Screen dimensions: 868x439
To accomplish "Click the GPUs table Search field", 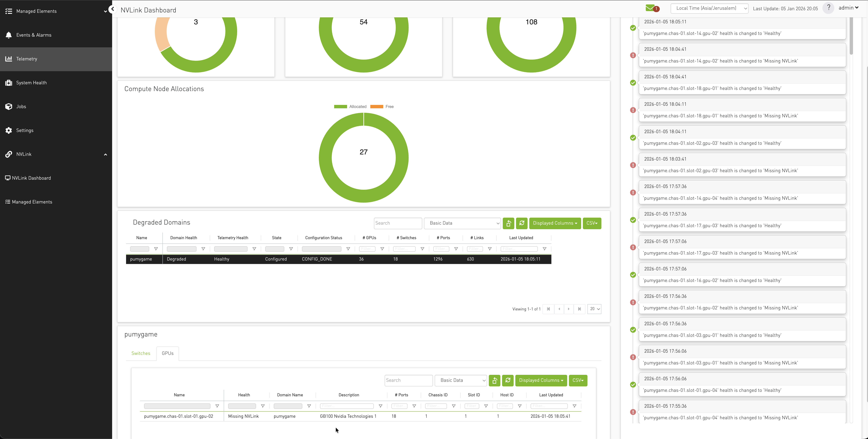I will 408,380.
